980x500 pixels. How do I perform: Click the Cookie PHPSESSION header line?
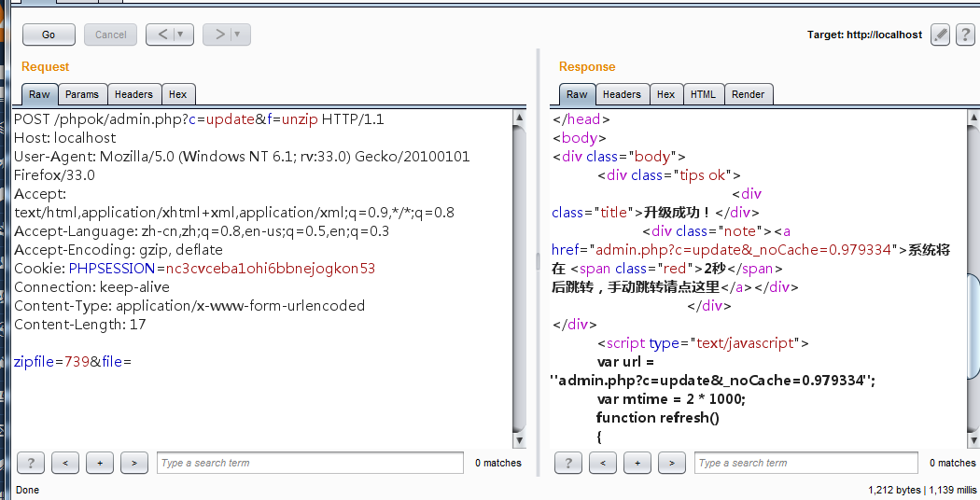coord(194,269)
